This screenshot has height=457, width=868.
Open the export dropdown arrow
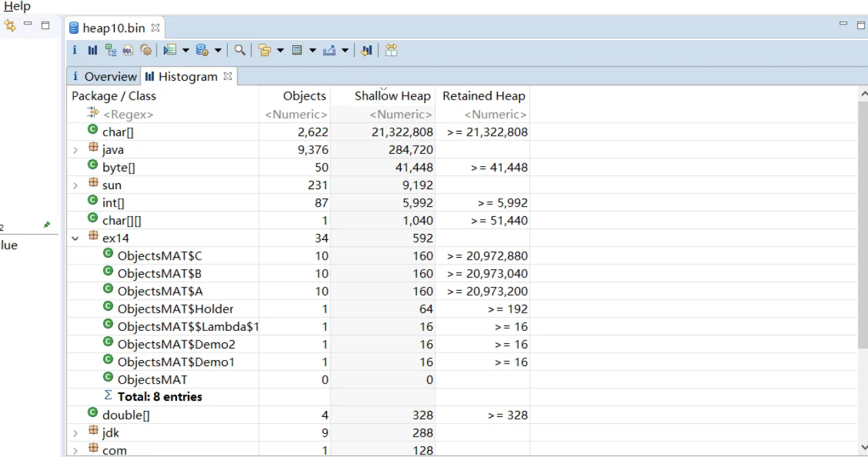(x=345, y=50)
